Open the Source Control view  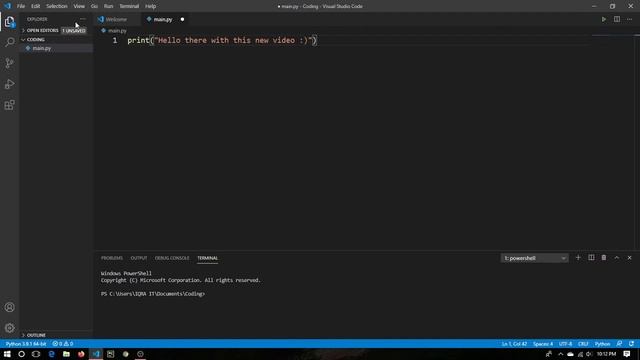coord(9,63)
